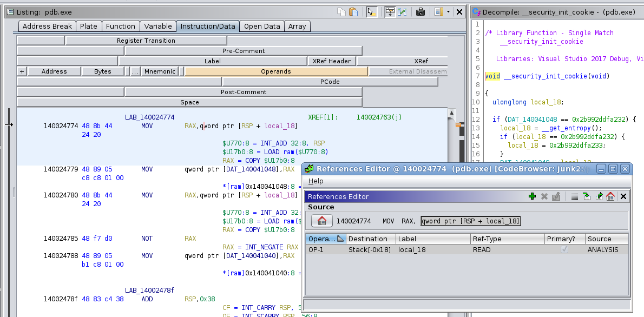Select the Function tab in the Listing window
This screenshot has height=317, width=644.
(x=121, y=25)
